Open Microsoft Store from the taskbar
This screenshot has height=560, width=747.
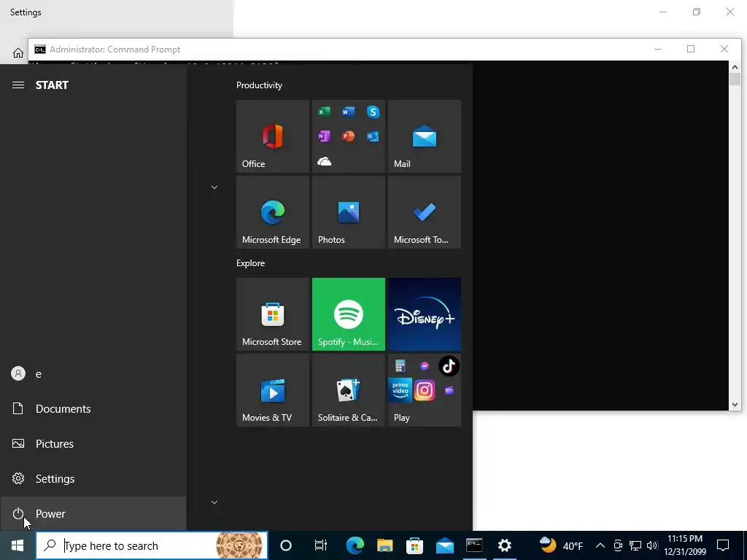pos(414,545)
